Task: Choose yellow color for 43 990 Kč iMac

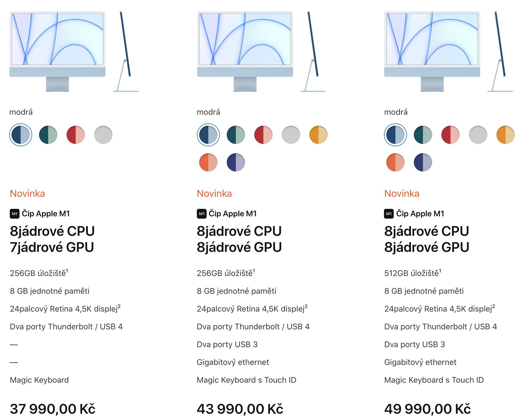Action: point(319,135)
